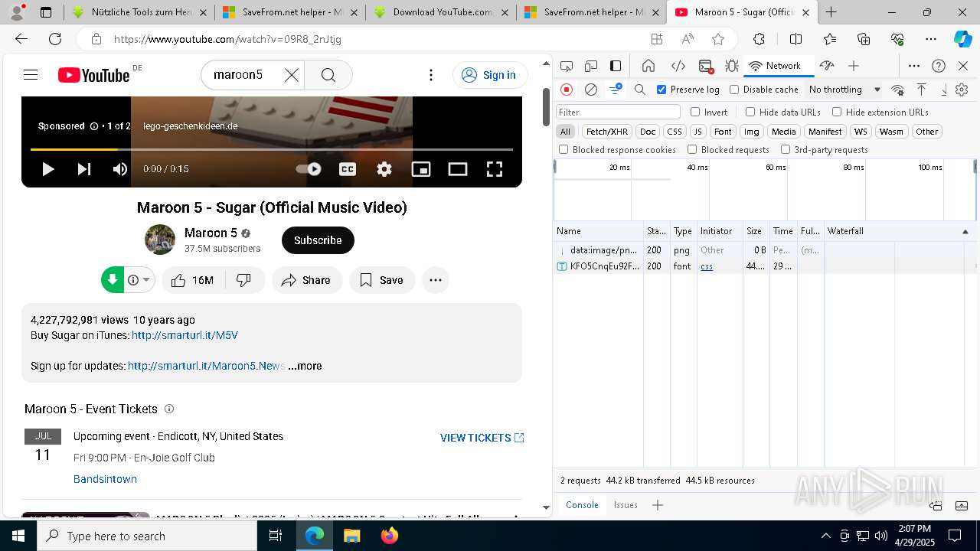Switch to the Download YouTube.com browser tab
This screenshot has height=551, width=980.
pyautogui.click(x=441, y=12)
